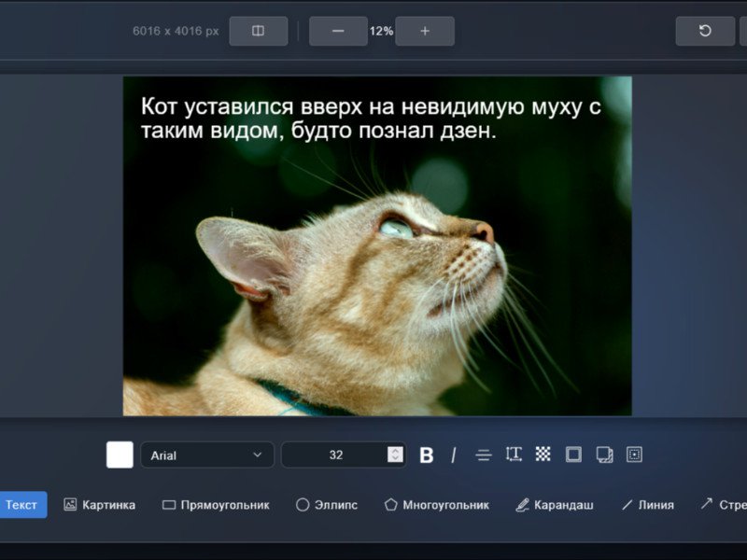Viewport: 747px width, 560px height.
Task: Click the text spacing icon
Action: 513,455
